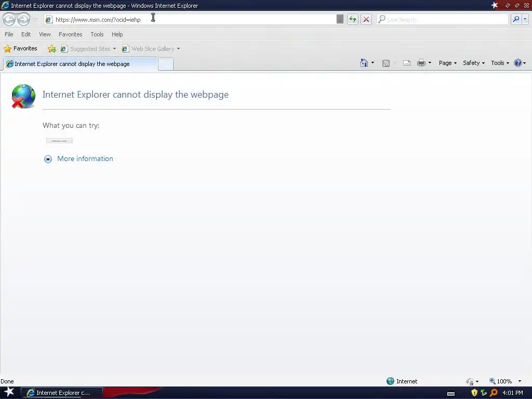Screen dimensions: 532x399
Task: Click the RSS feeds icon
Action: coord(386,63)
